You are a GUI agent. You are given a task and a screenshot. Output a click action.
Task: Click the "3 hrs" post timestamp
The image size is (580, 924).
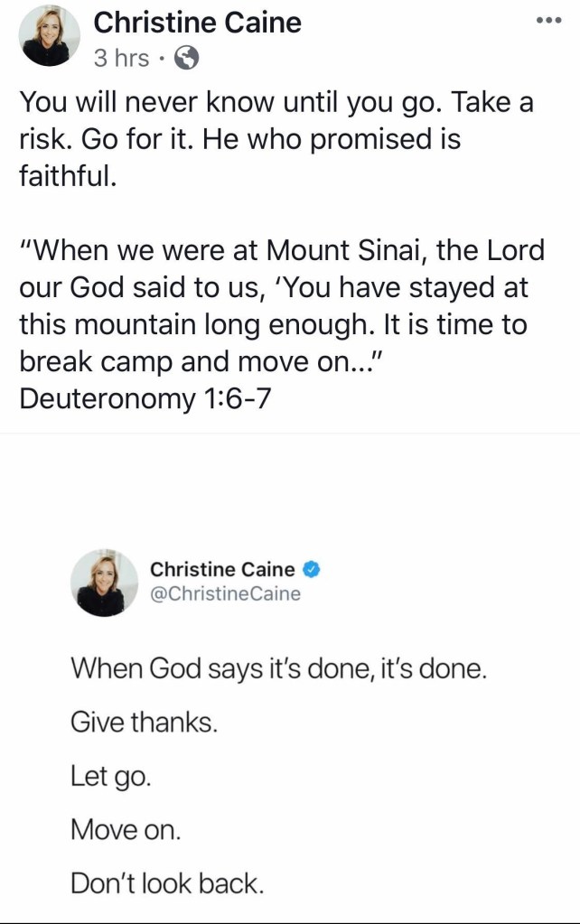tap(121, 59)
